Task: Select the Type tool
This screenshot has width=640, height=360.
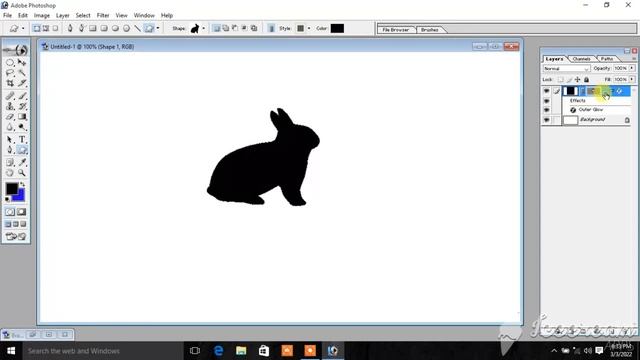Action: tap(22, 140)
